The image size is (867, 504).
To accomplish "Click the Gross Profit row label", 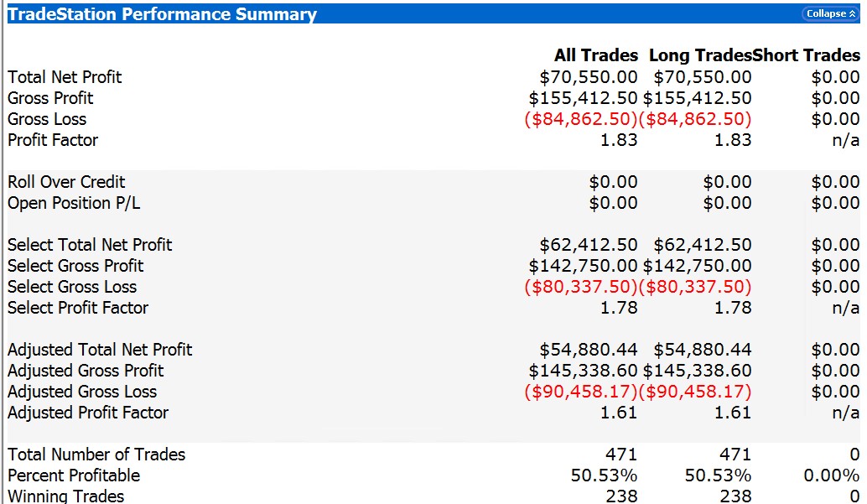I will [50, 98].
